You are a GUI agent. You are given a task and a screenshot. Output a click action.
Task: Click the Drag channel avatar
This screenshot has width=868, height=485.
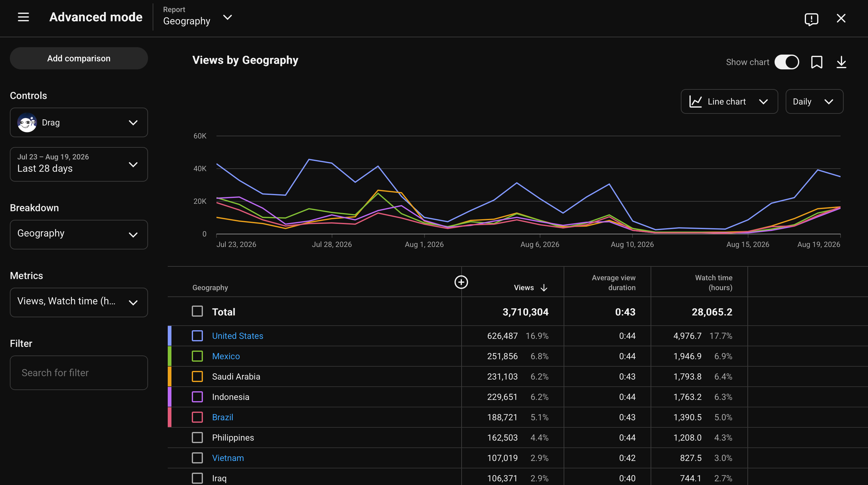click(27, 123)
